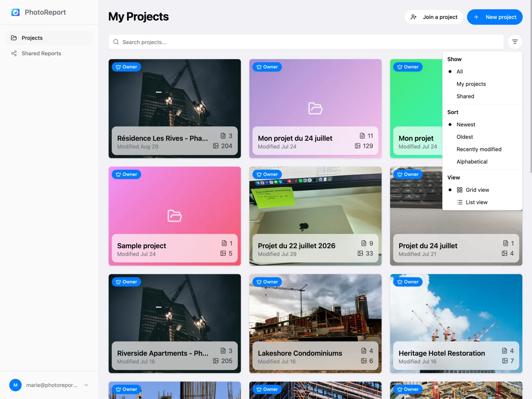This screenshot has width=532, height=399.
Task: Open the filter and sort options icon
Action: pos(515,42)
